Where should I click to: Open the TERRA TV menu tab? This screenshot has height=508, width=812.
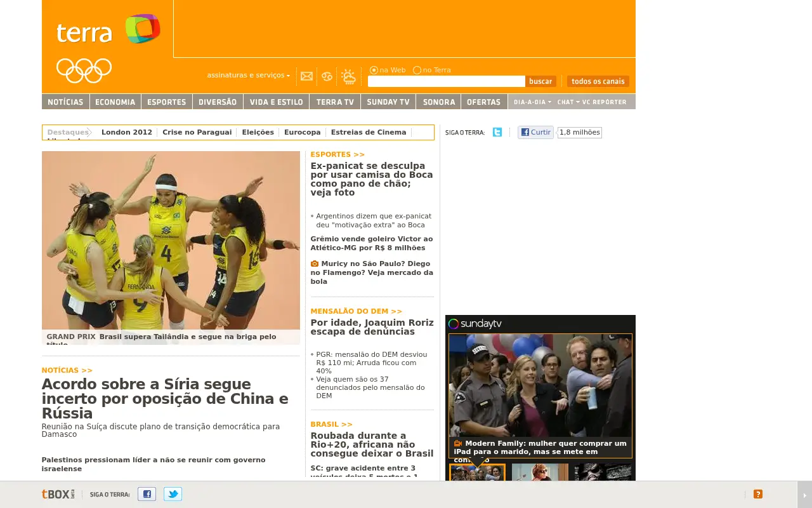[335, 102]
